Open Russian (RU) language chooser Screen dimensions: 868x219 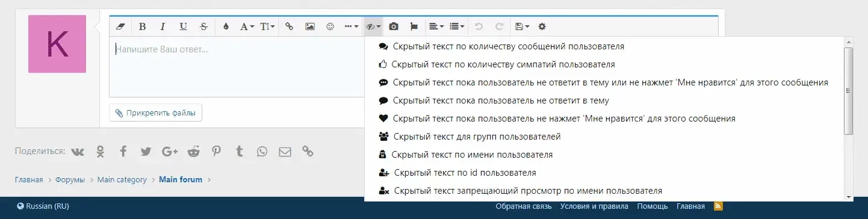(x=43, y=206)
